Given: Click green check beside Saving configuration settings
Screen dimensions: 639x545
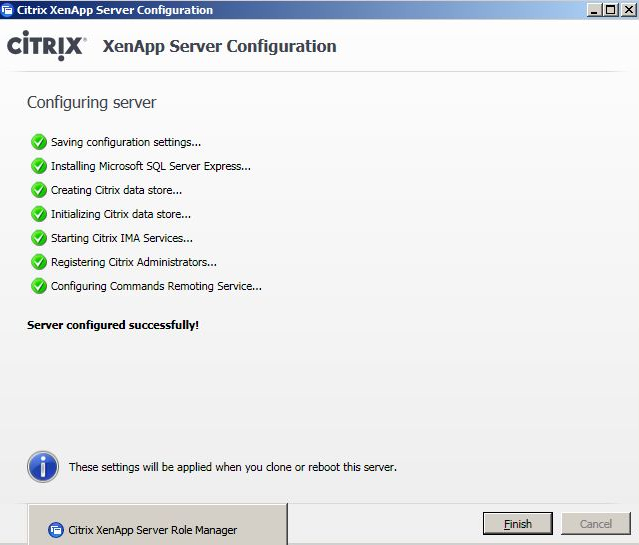Looking at the screenshot, I should click(39, 142).
